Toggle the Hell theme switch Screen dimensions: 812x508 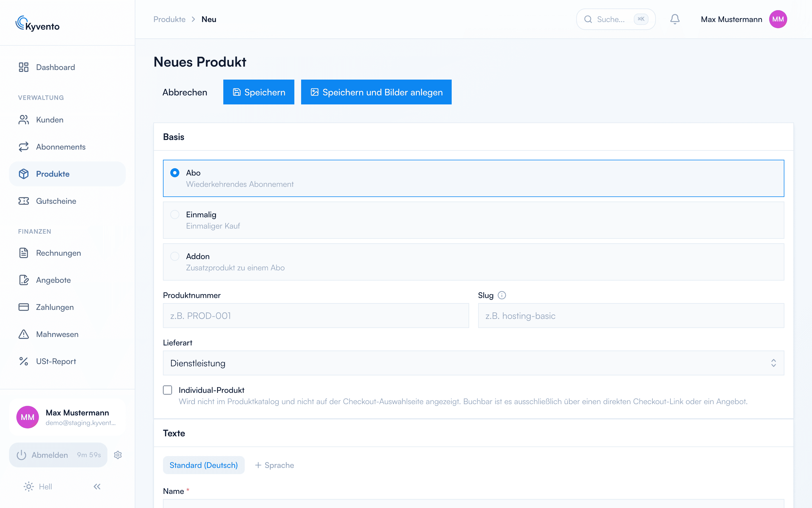(37, 487)
